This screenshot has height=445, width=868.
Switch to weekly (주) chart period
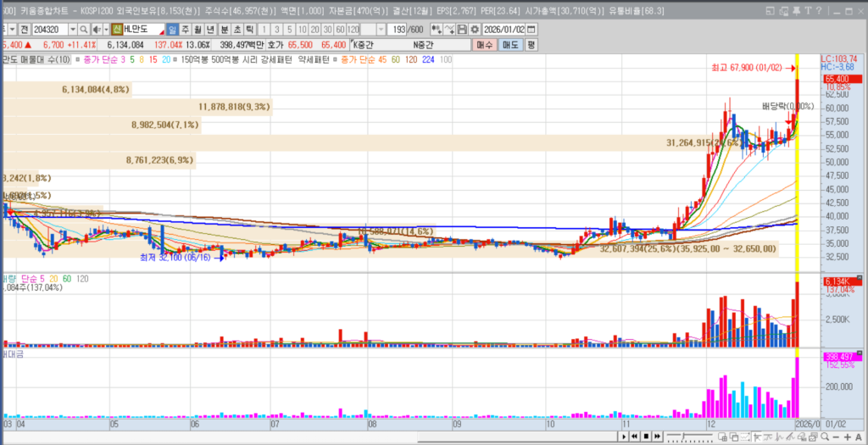(x=185, y=30)
